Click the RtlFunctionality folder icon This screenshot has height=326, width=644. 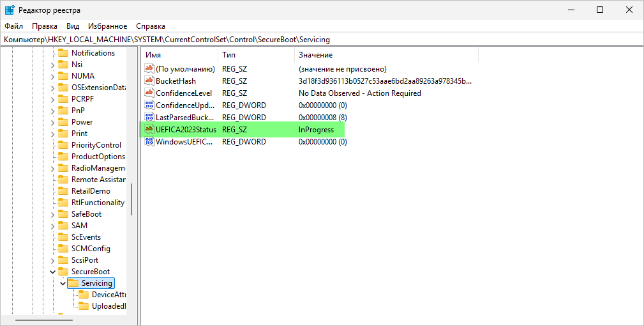point(63,203)
